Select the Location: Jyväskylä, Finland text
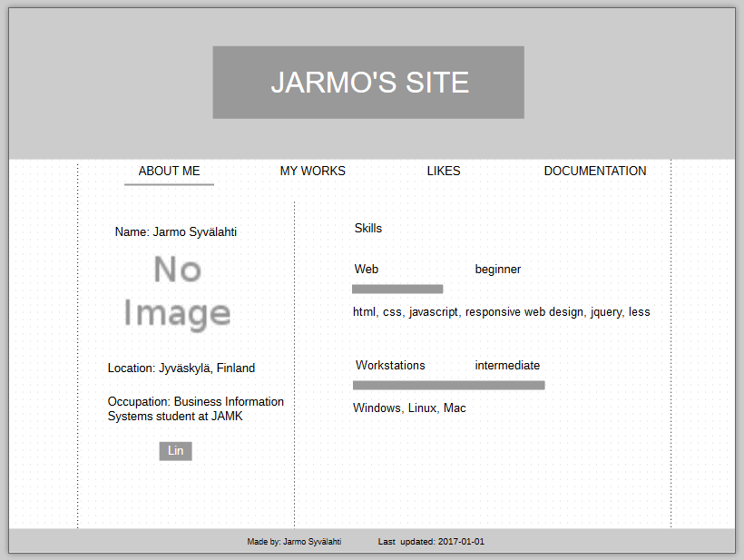 (x=181, y=368)
